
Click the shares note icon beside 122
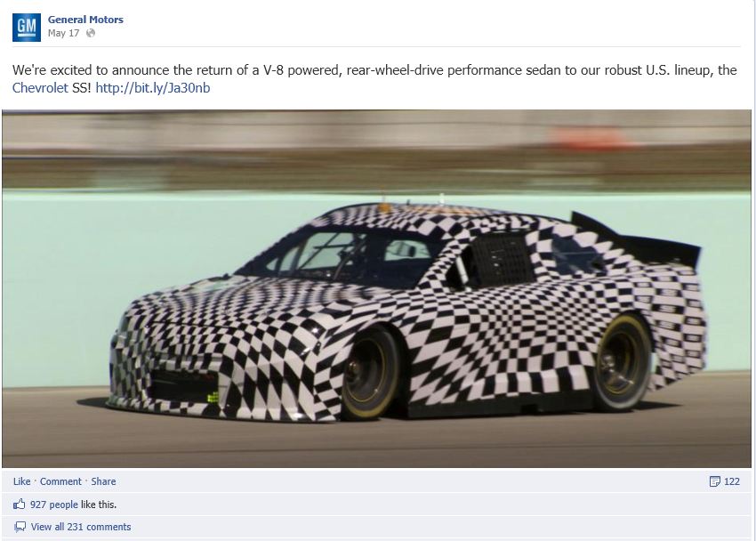(x=714, y=481)
